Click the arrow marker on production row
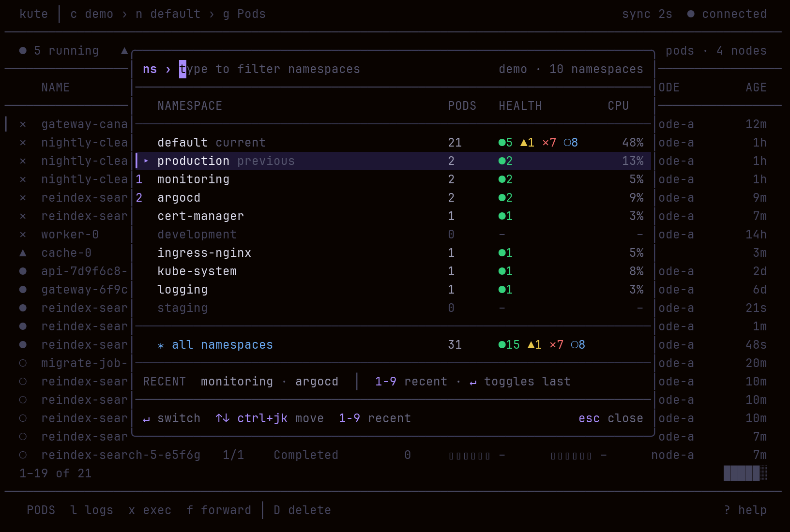The height and width of the screenshot is (532, 790). click(146, 161)
